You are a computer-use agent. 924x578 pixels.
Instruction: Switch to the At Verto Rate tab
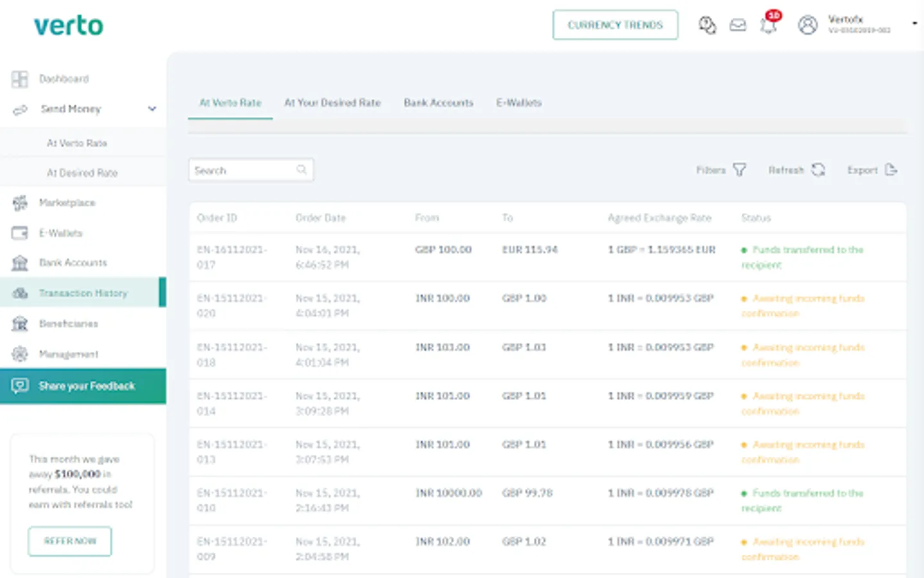point(230,103)
